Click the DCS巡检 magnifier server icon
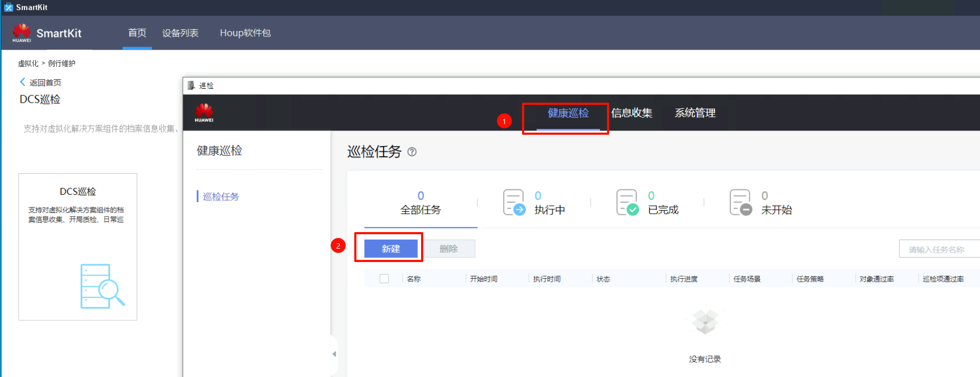The image size is (980, 377). click(102, 286)
